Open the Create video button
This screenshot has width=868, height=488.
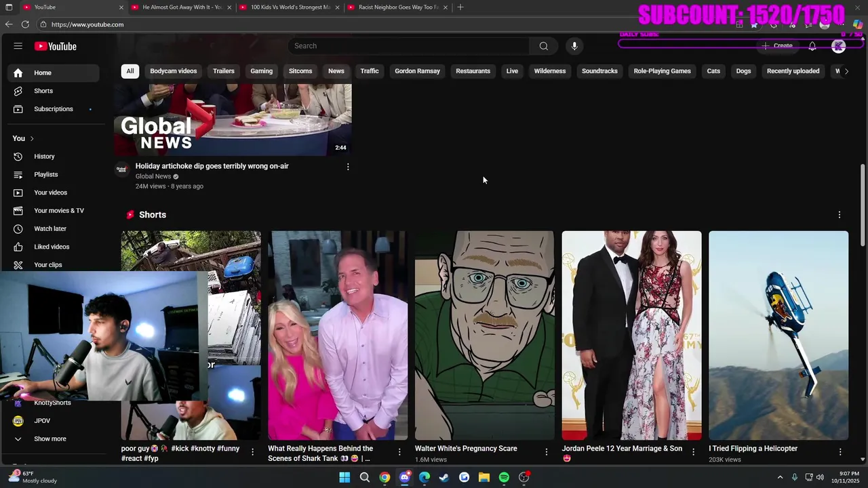click(777, 46)
